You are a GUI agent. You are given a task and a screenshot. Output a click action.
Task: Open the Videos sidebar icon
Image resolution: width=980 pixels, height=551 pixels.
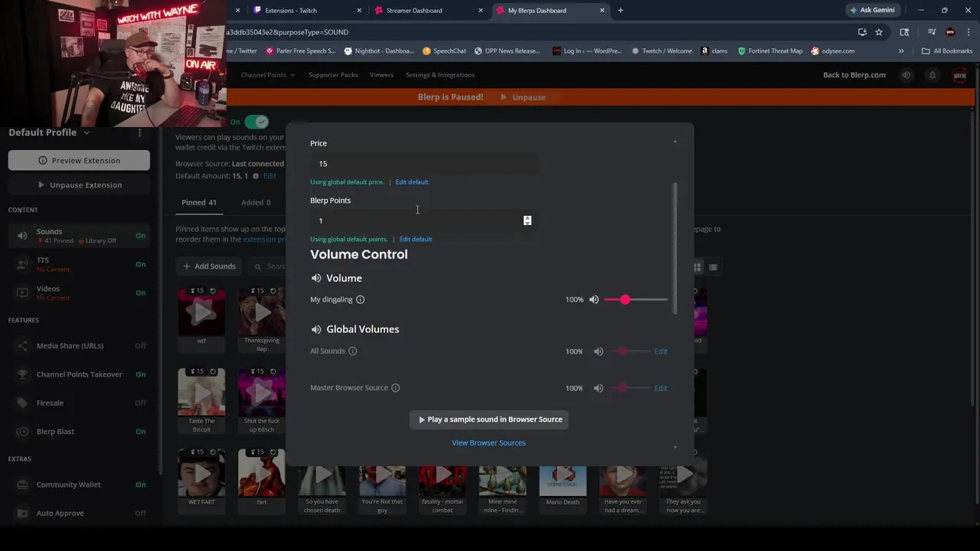pyautogui.click(x=22, y=292)
